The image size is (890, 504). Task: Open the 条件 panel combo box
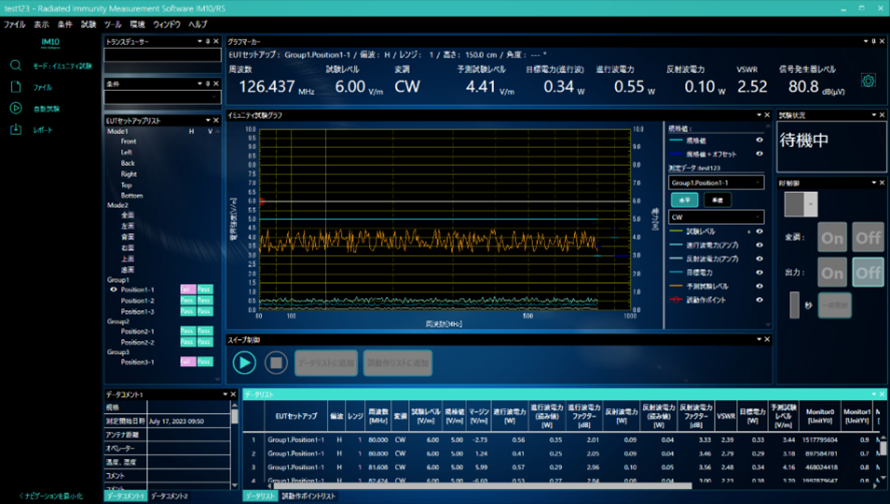tap(162, 98)
